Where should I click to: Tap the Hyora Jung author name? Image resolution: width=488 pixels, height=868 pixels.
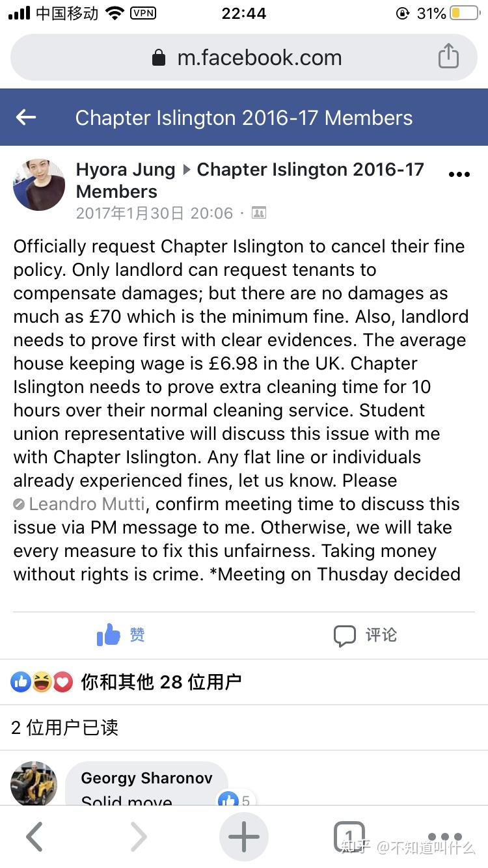pos(126,170)
